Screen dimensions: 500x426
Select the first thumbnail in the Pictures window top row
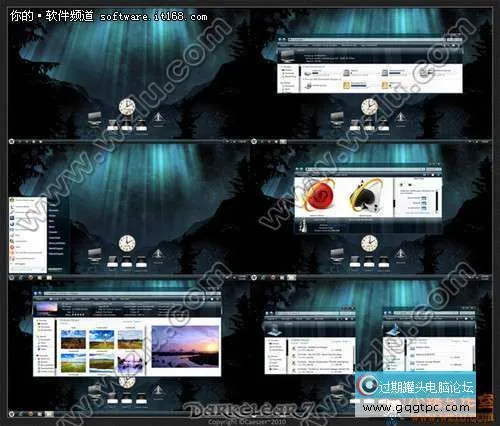click(x=73, y=339)
